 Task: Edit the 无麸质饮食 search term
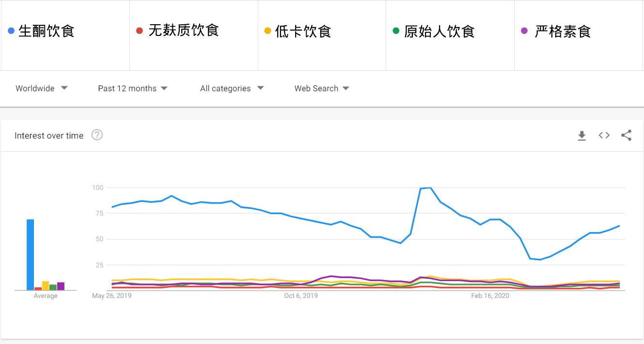pos(184,31)
